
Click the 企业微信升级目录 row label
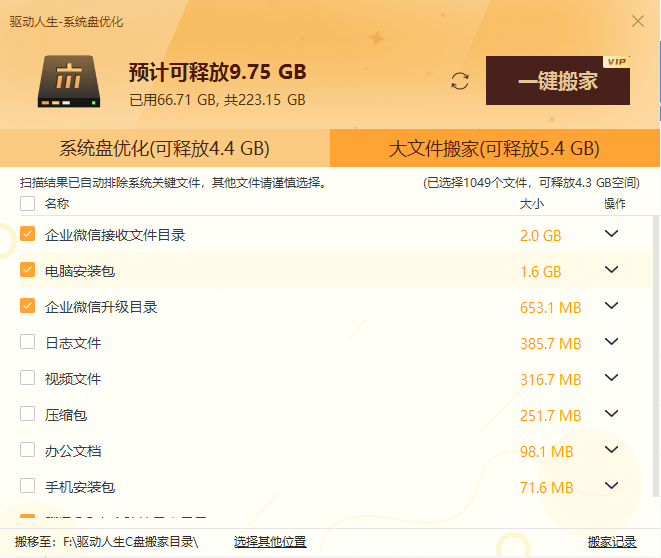coord(101,307)
